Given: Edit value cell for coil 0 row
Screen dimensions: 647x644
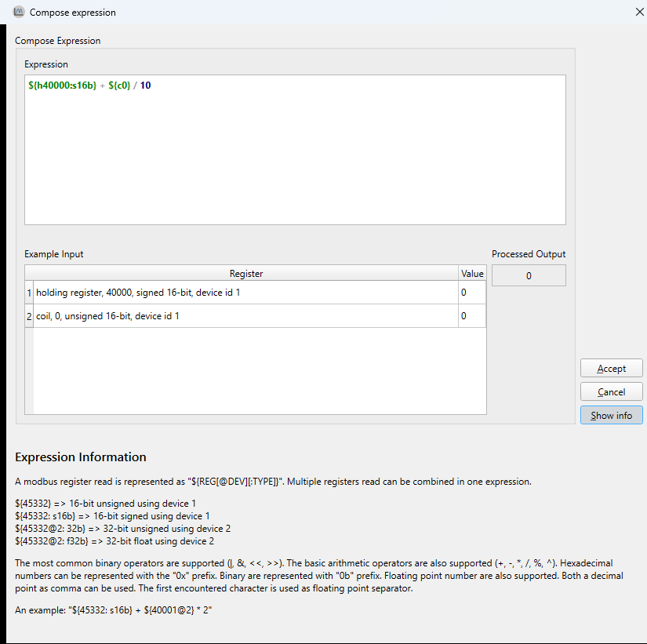Looking at the screenshot, I should 472,316.
